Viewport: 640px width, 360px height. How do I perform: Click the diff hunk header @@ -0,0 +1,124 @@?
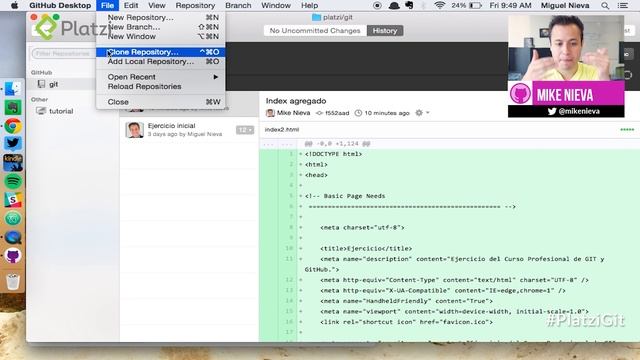(337, 144)
